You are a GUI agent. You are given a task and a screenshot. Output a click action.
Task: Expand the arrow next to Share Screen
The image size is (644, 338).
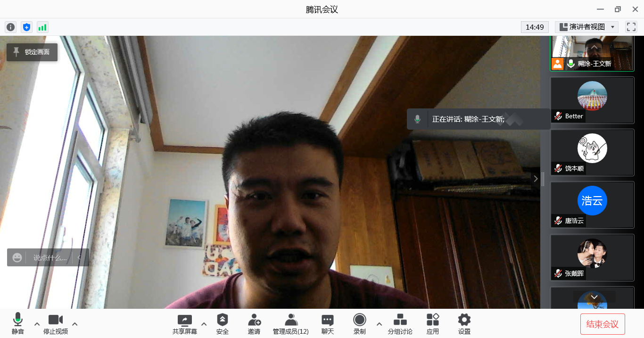click(x=204, y=324)
